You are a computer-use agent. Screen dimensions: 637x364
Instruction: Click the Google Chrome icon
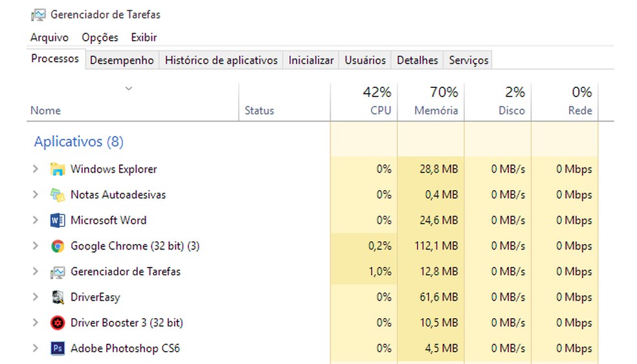[x=58, y=246]
